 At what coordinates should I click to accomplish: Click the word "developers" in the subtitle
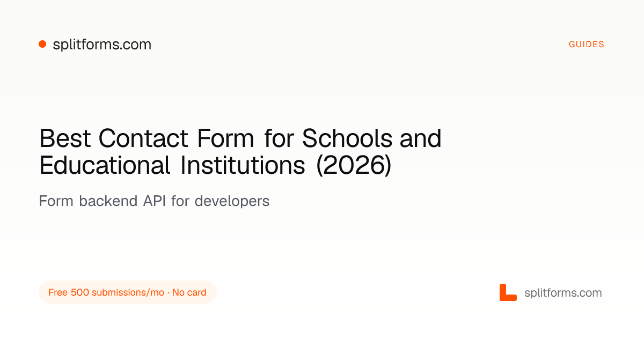click(x=232, y=202)
